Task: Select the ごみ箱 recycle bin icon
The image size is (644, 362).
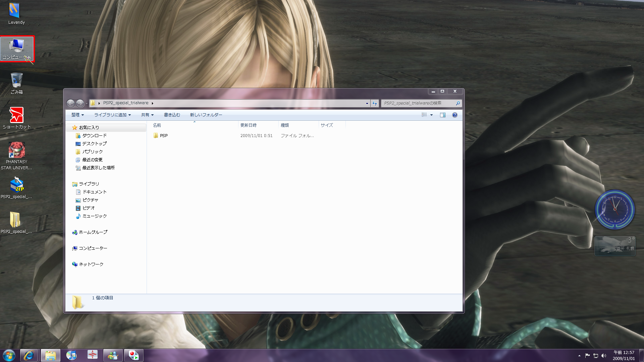Action: [16, 83]
